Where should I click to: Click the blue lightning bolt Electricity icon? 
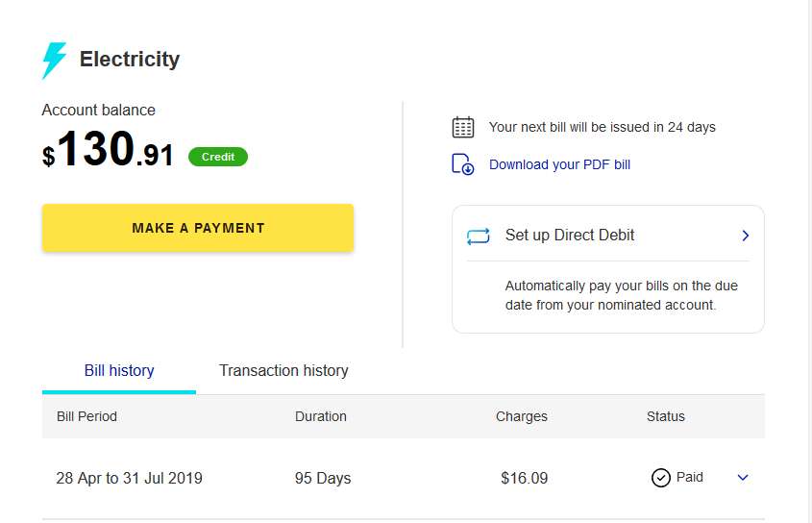(55, 61)
